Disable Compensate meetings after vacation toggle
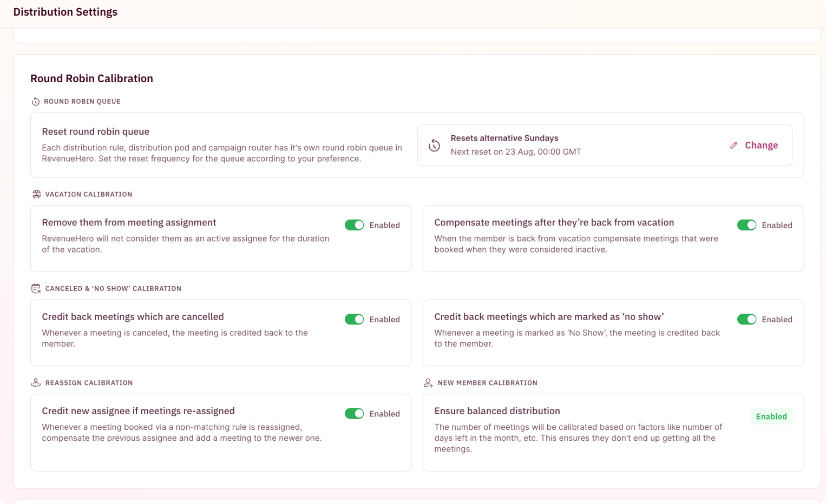Viewport: 826px width, 504px height. (747, 225)
